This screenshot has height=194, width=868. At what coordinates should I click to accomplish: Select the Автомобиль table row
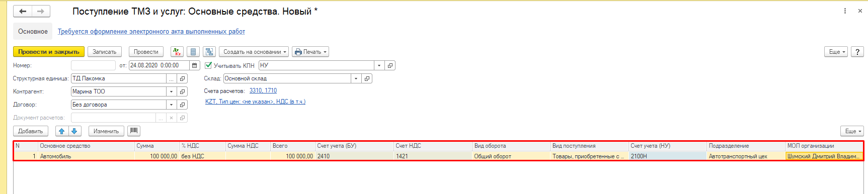438,156
